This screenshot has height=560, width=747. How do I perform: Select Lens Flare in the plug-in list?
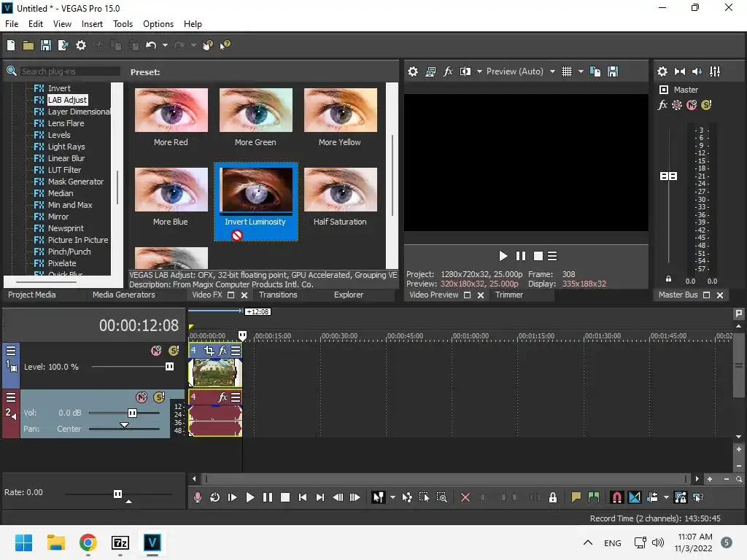click(66, 123)
